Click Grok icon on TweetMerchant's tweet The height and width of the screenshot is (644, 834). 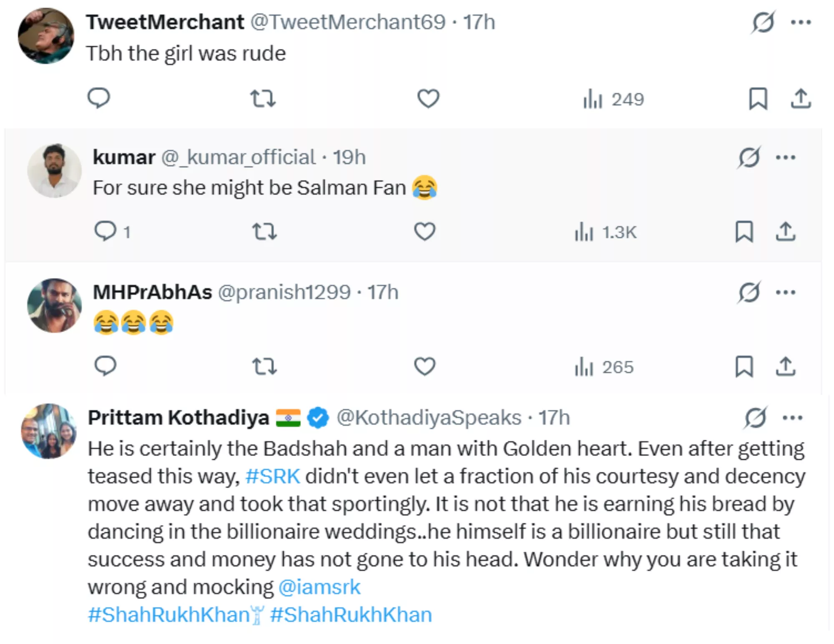[763, 22]
